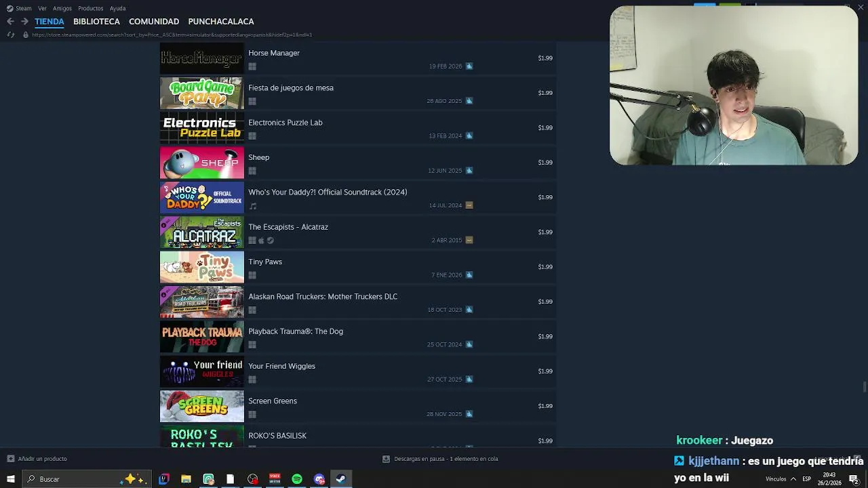Click Who's Your Daddy soundtrack mixed review icon

[469, 205]
